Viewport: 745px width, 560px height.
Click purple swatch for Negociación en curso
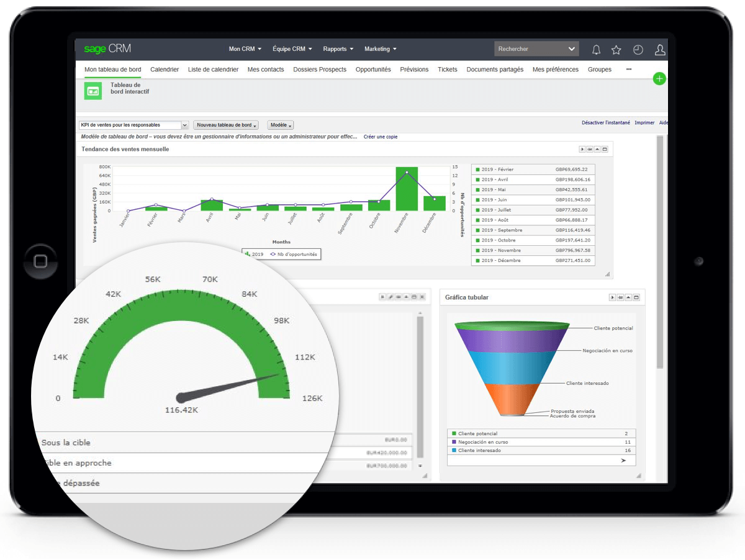point(454,442)
